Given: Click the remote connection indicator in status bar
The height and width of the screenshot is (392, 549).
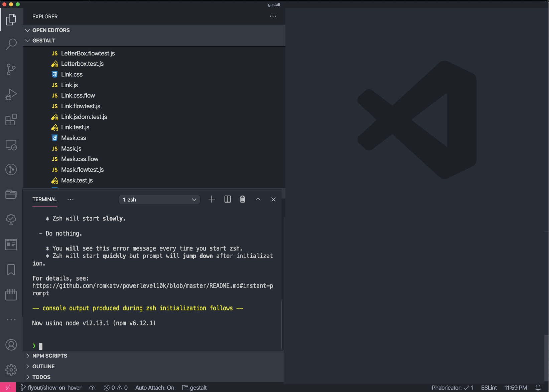Looking at the screenshot, I should tap(8, 387).
